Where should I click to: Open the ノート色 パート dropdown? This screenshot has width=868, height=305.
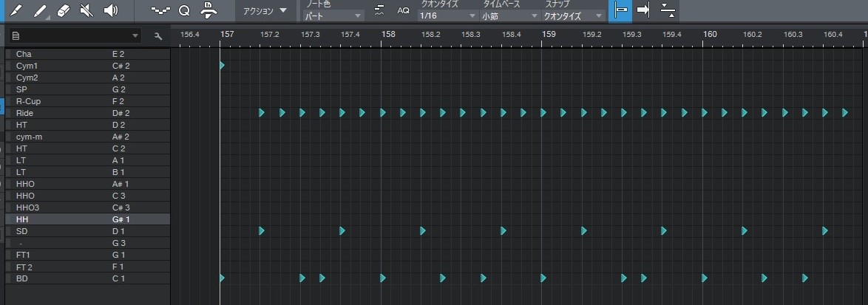[333, 16]
